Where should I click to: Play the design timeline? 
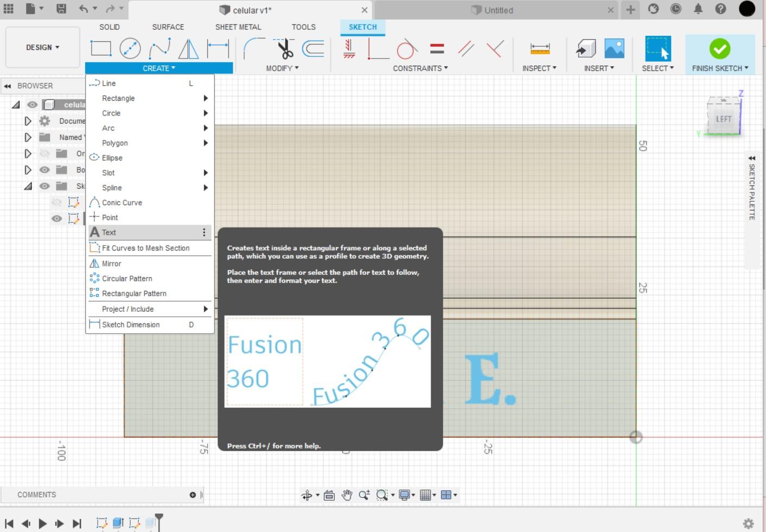43,523
